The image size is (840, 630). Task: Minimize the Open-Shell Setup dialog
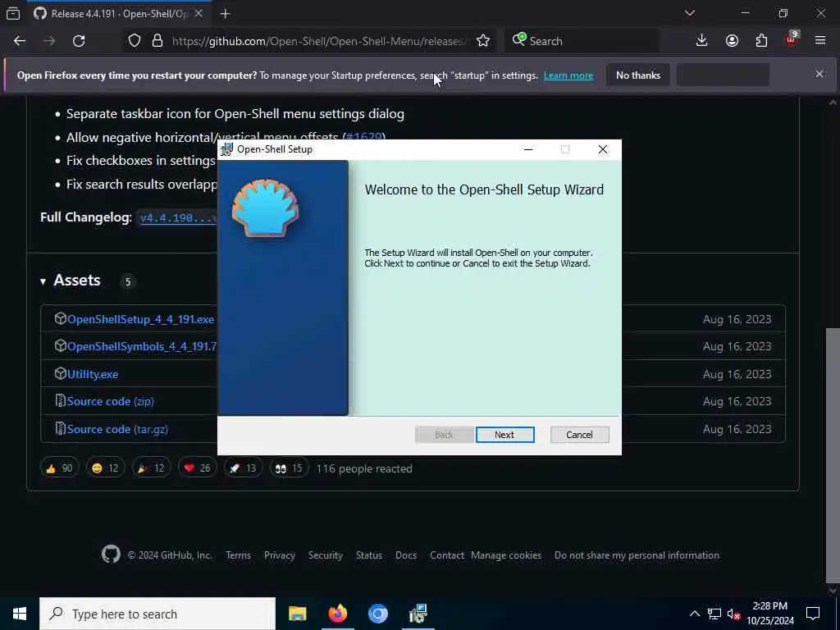(x=528, y=149)
